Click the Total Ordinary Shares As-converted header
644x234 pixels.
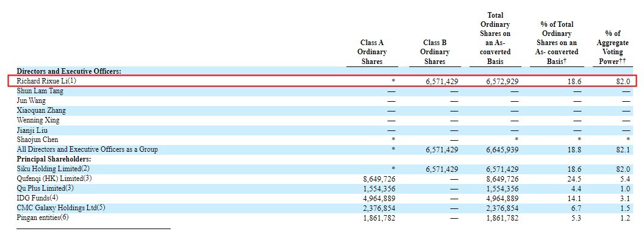495,38
